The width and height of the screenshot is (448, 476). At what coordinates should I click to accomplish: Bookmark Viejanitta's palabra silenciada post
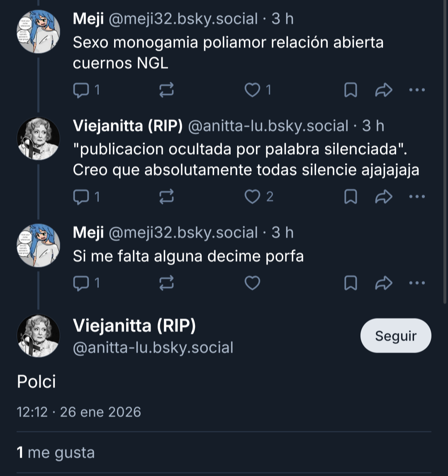coord(351,197)
